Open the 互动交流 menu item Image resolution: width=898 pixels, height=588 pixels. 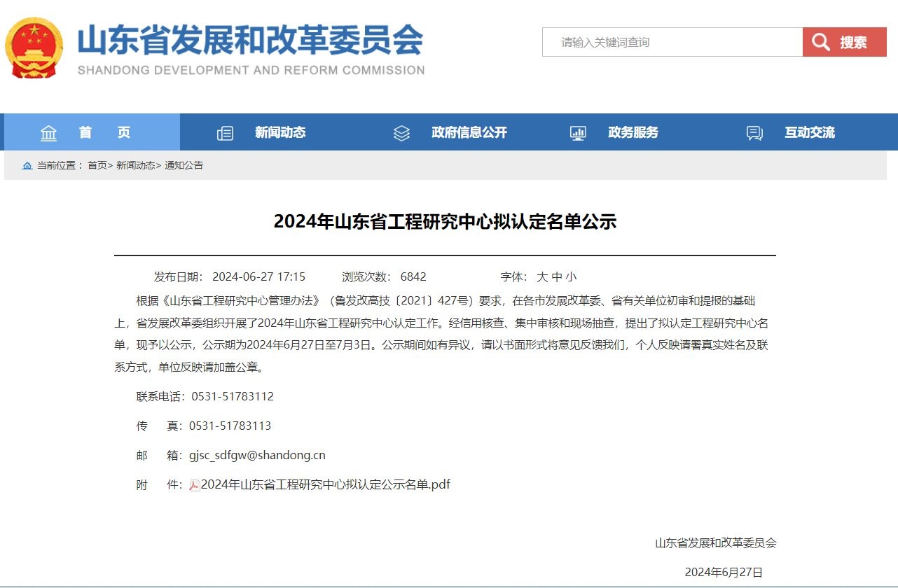(810, 132)
